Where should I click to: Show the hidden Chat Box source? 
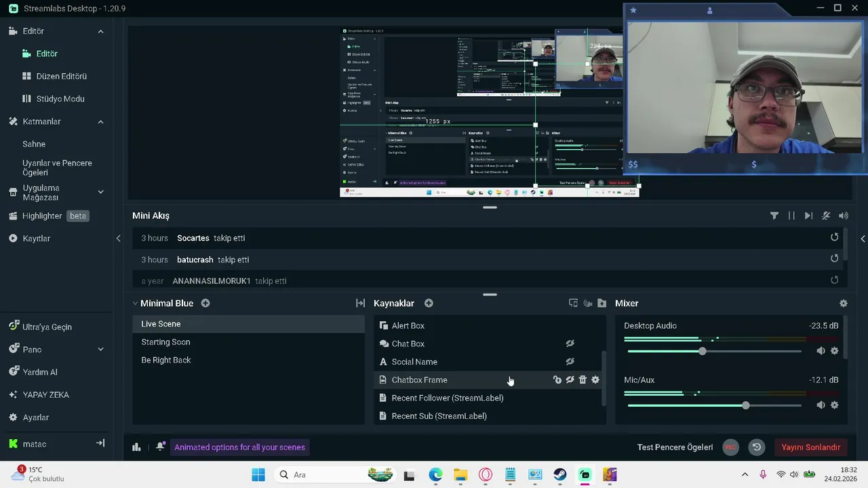570,344
